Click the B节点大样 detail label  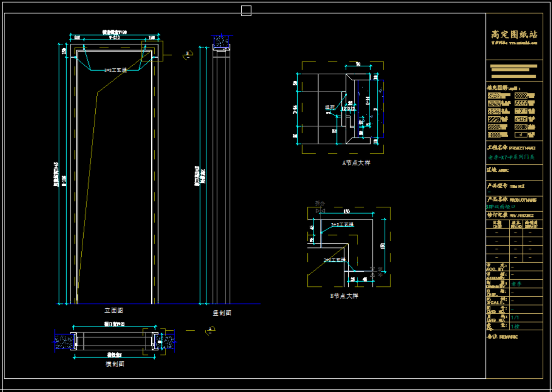click(344, 296)
